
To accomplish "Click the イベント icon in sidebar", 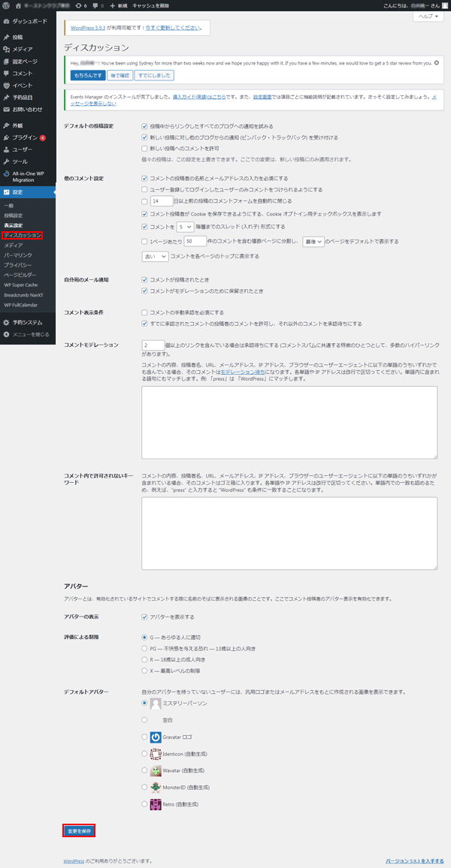I will [x=6, y=86].
